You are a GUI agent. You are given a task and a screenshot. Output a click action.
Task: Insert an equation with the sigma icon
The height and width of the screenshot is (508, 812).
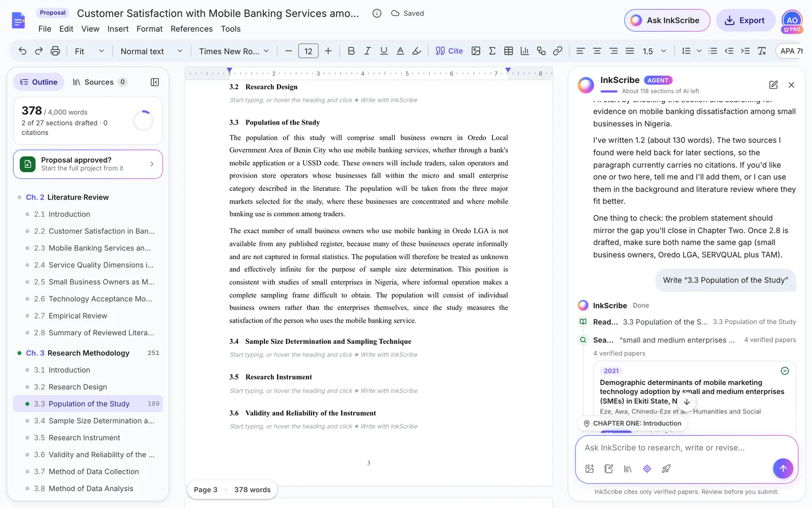click(492, 51)
